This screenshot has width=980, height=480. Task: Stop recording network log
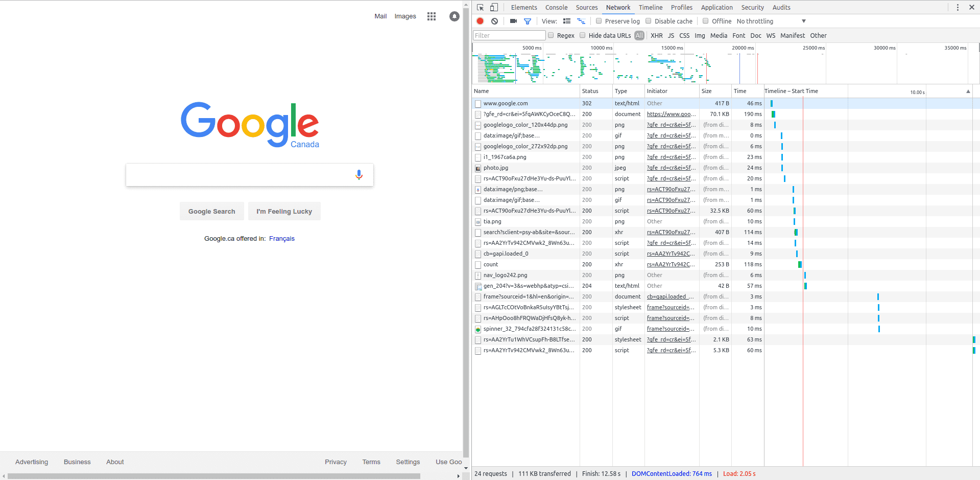(480, 21)
